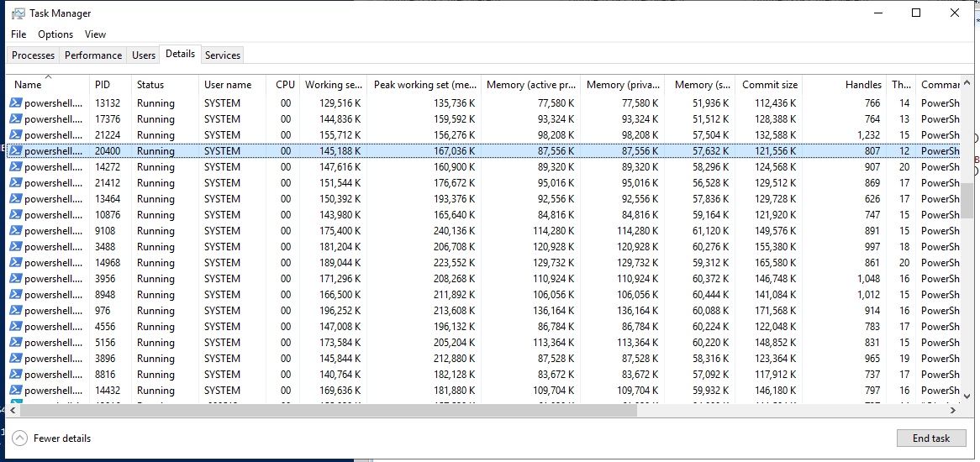Sort by the Commit size column header
The height and width of the screenshot is (462, 980).
pyautogui.click(x=769, y=85)
